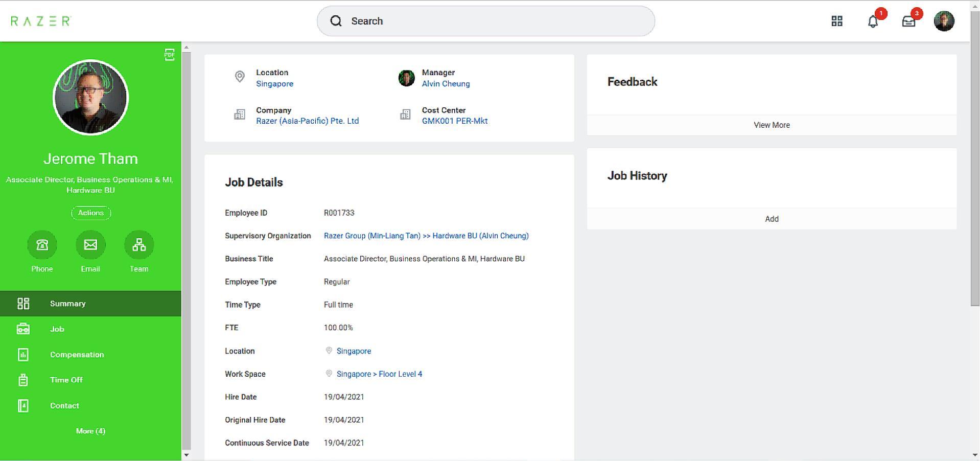Switch to the Job tab
The width and height of the screenshot is (980, 461).
90,329
